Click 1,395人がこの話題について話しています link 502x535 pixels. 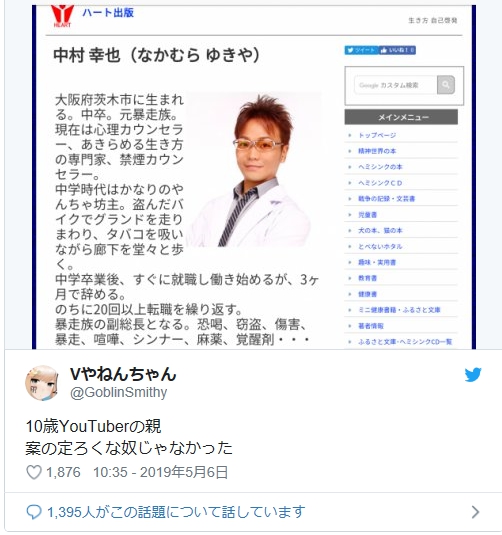176,512
